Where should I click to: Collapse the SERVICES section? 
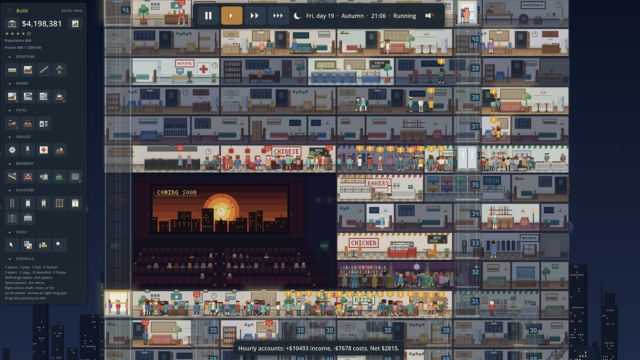click(x=10, y=137)
